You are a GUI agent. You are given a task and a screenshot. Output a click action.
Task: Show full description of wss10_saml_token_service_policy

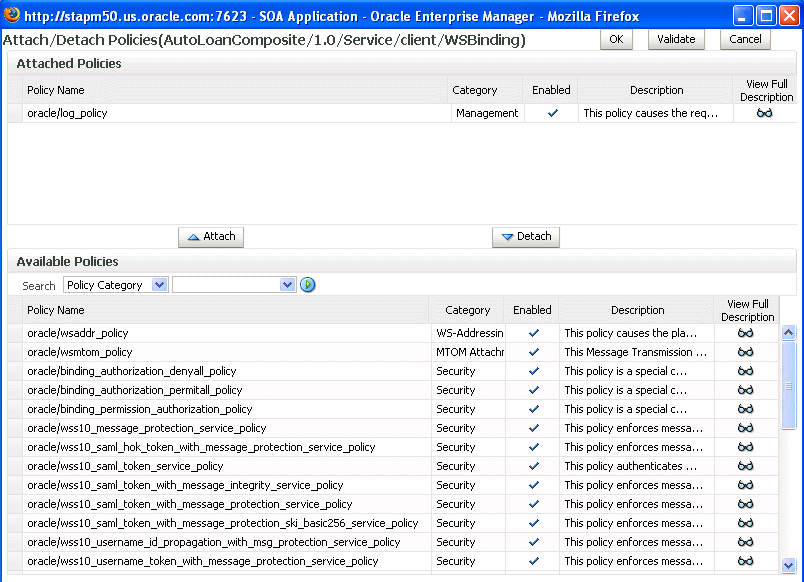[x=745, y=466]
